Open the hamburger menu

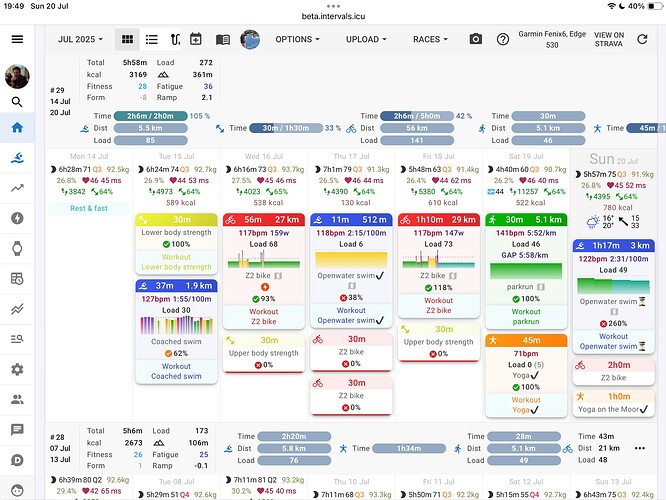[17, 39]
